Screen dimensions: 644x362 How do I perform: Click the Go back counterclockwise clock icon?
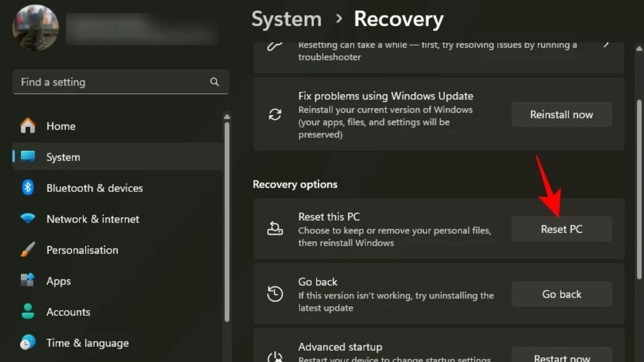point(275,294)
